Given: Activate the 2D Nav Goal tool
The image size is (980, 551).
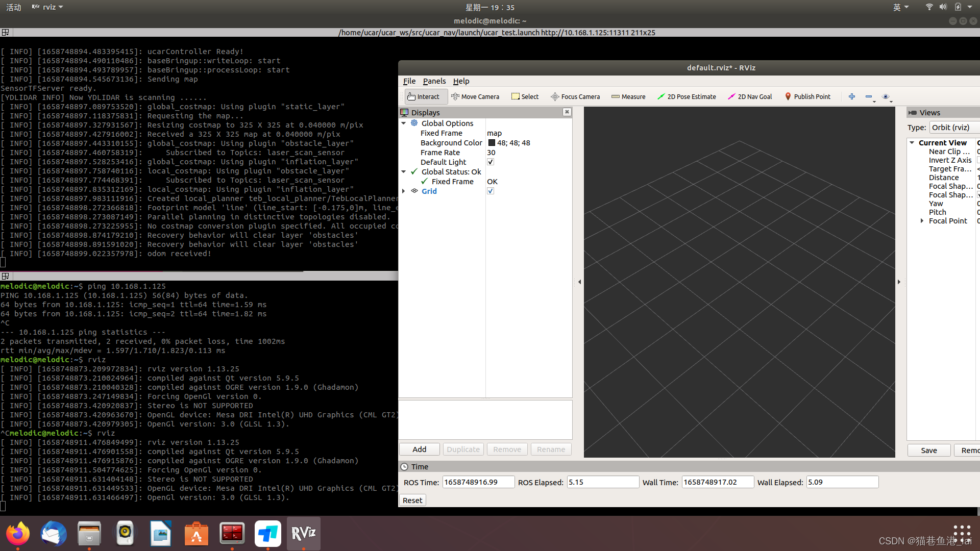Looking at the screenshot, I should (x=750, y=96).
